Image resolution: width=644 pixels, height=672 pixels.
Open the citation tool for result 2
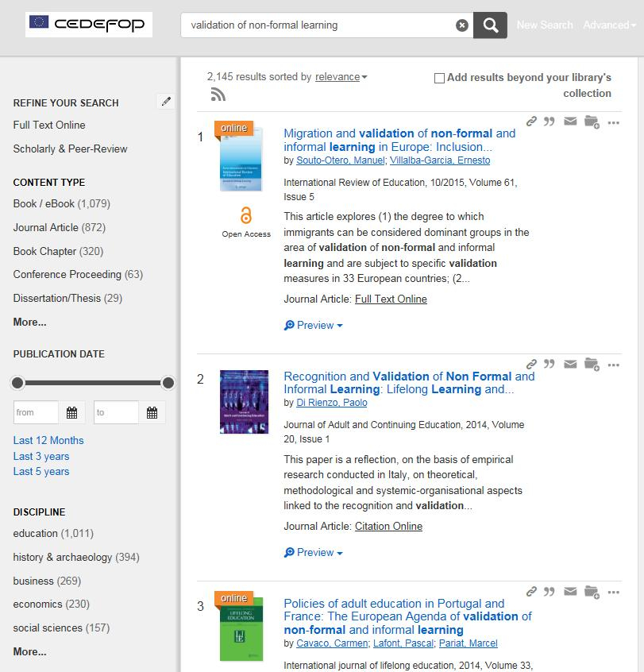549,364
